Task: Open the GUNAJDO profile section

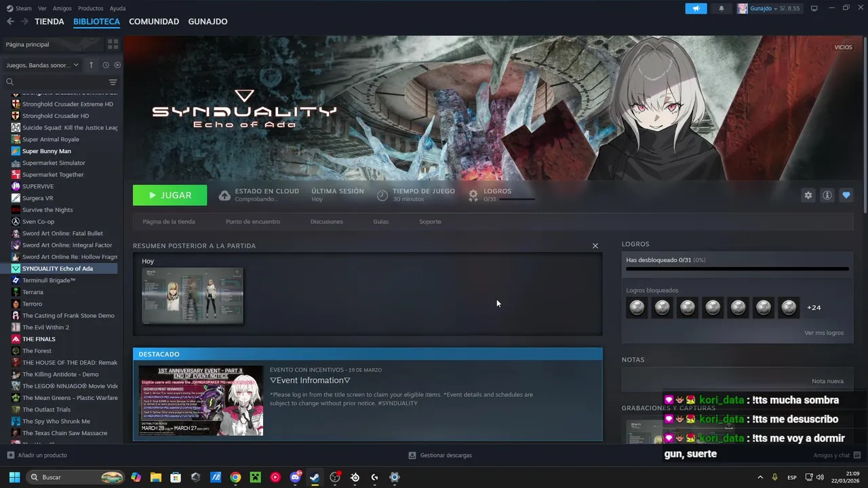Action: pyautogui.click(x=208, y=22)
